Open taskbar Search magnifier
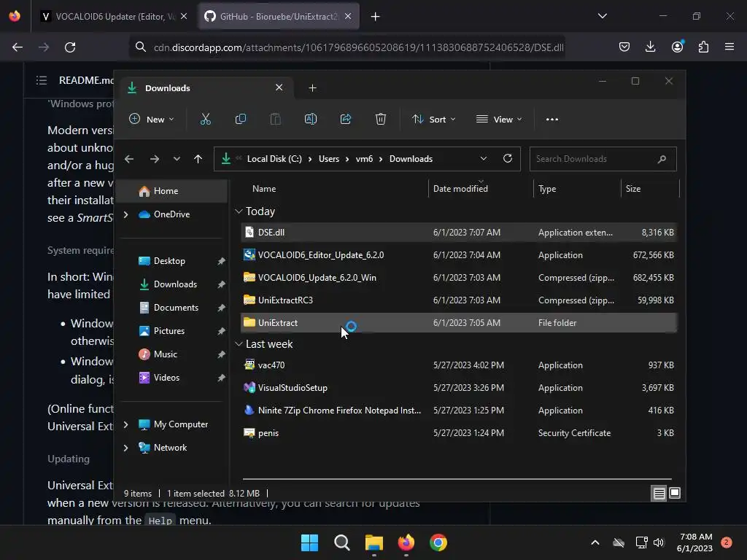 (x=342, y=542)
